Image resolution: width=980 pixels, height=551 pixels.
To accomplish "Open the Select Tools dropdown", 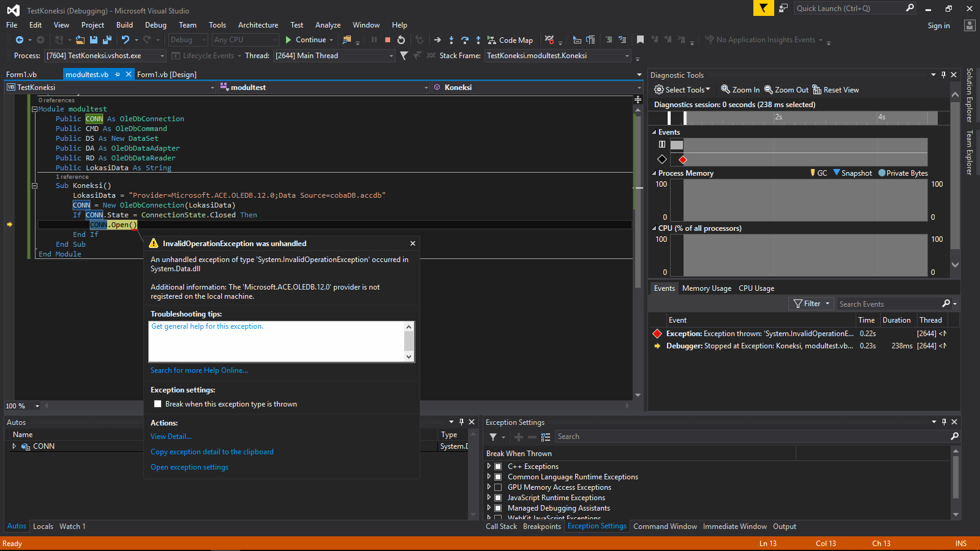I will 682,89.
